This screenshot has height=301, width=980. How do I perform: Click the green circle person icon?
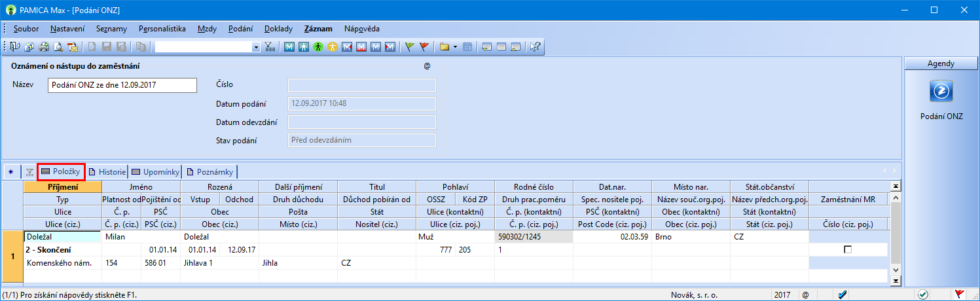(318, 46)
